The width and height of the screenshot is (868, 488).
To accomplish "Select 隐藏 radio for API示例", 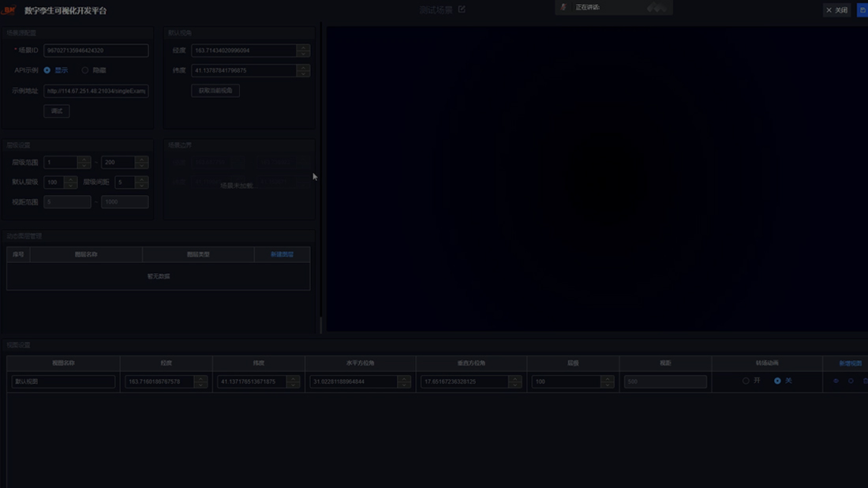I will (85, 70).
